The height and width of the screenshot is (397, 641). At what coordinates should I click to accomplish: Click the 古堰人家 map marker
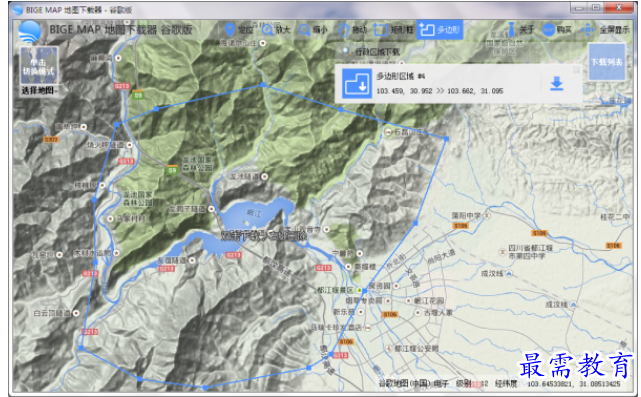point(417,312)
